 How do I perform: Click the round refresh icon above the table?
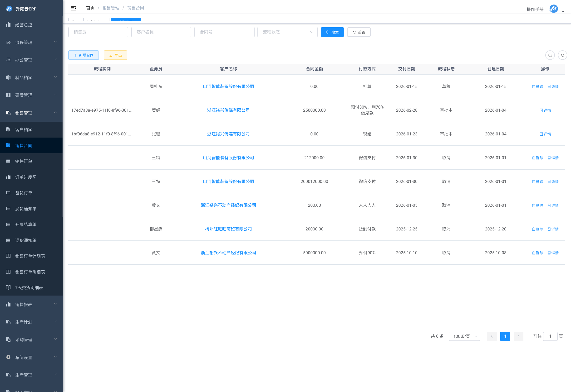(x=562, y=55)
